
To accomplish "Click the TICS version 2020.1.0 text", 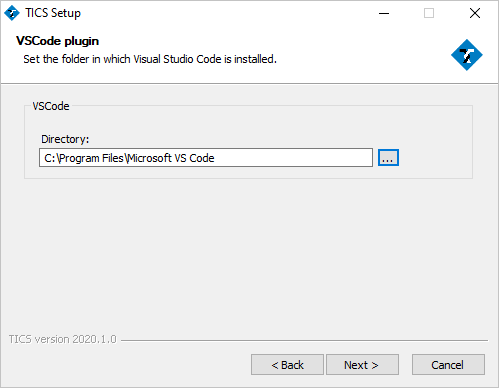I will point(63,339).
